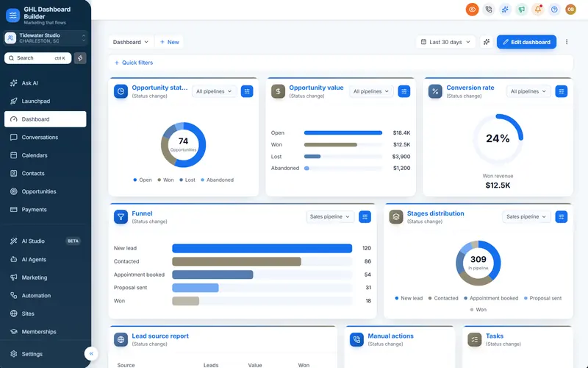Click the Search input field

click(x=38, y=58)
